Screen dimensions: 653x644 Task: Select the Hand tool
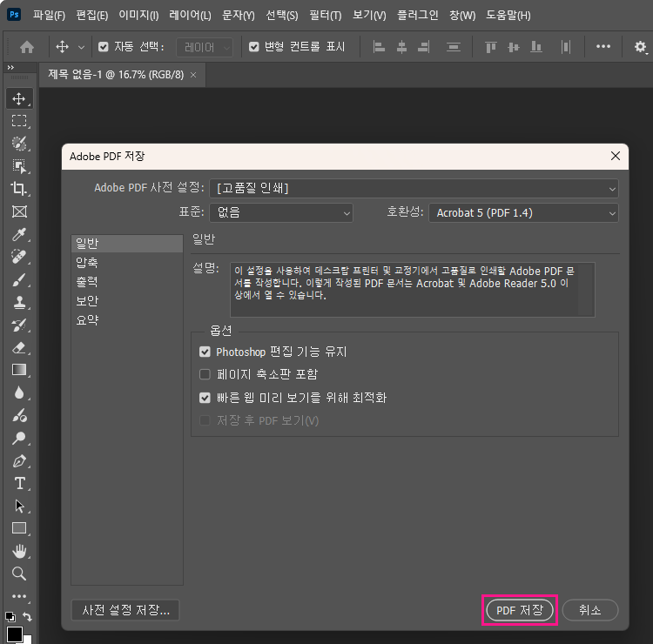pos(19,551)
